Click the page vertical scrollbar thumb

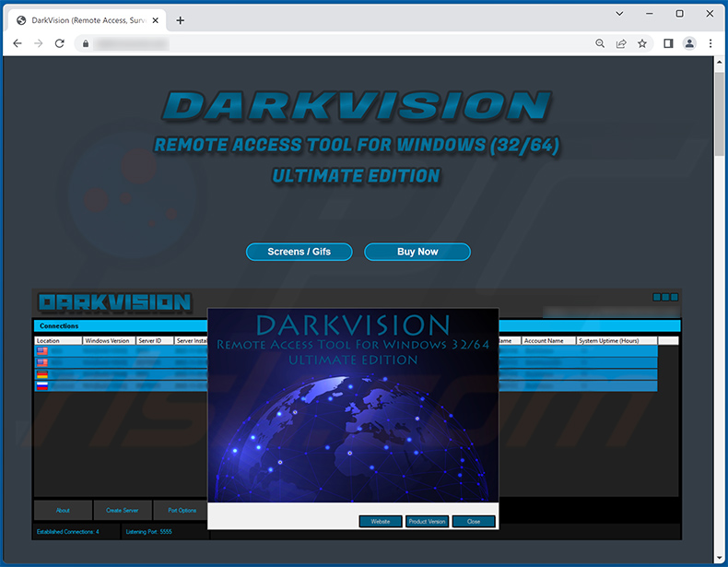pos(719,113)
